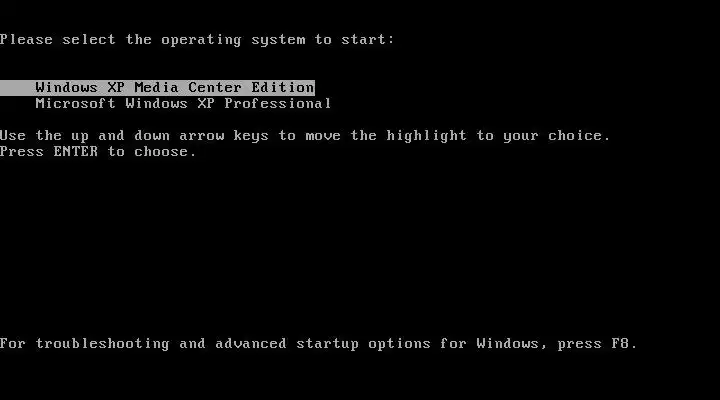This screenshot has height=400, width=720.
Task: Click the 'advanced startup options' text
Action: coord(323,344)
